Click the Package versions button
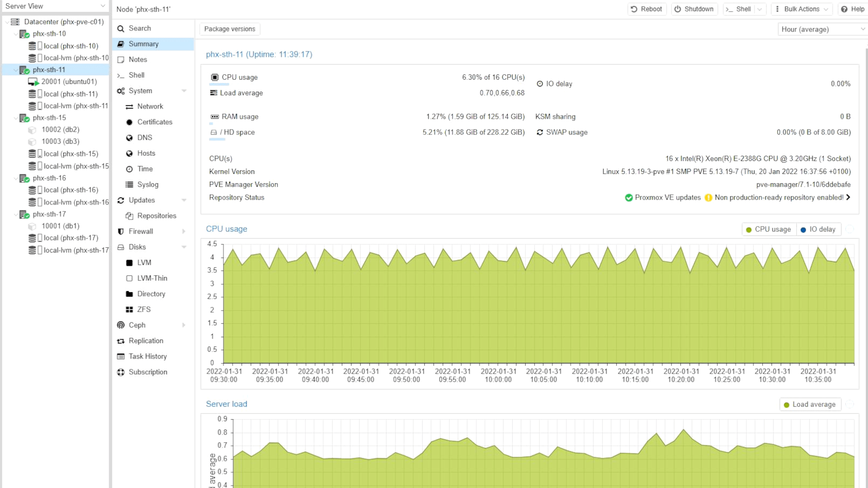 pyautogui.click(x=229, y=29)
